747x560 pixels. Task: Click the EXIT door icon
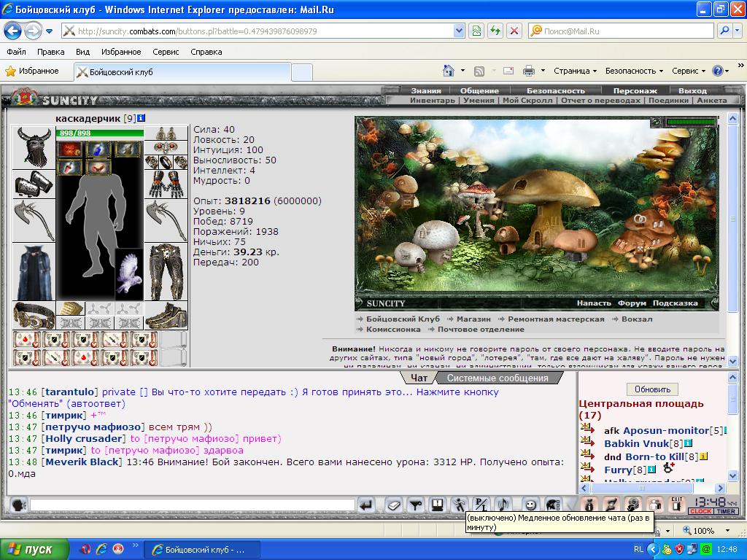pyautogui.click(x=677, y=505)
